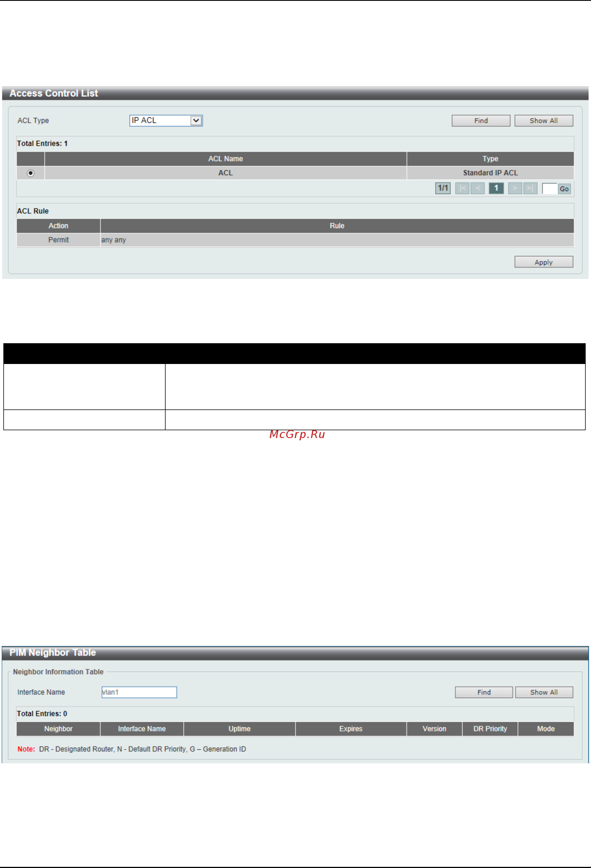The width and height of the screenshot is (591, 868).
Task: Select the radio button for ACL row
Action: pyautogui.click(x=31, y=173)
